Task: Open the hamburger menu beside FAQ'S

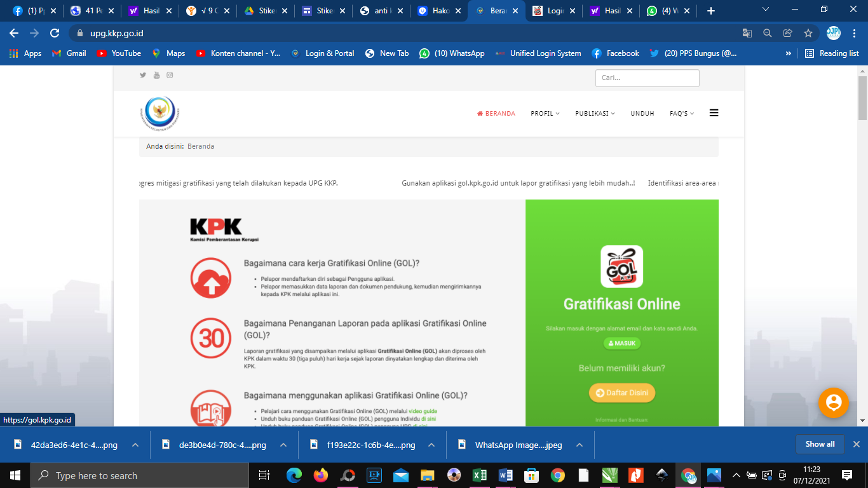Action: 714,113
